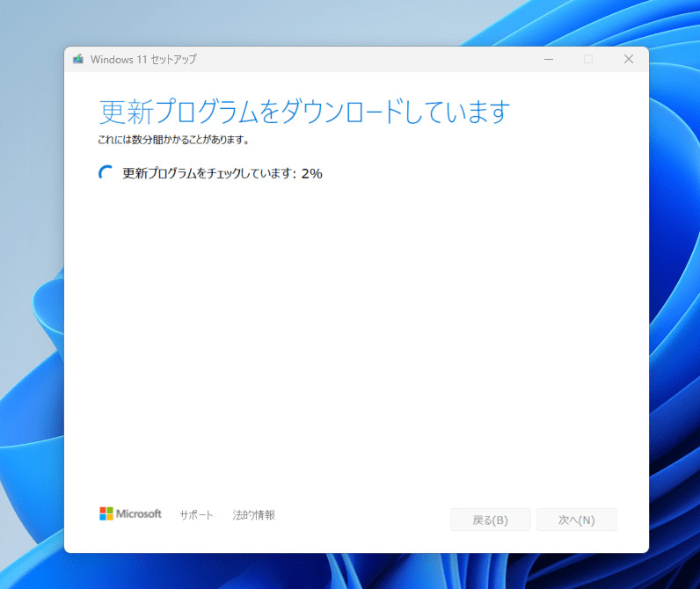Click the disabled maximize button
The height and width of the screenshot is (589, 700).
pyautogui.click(x=588, y=59)
